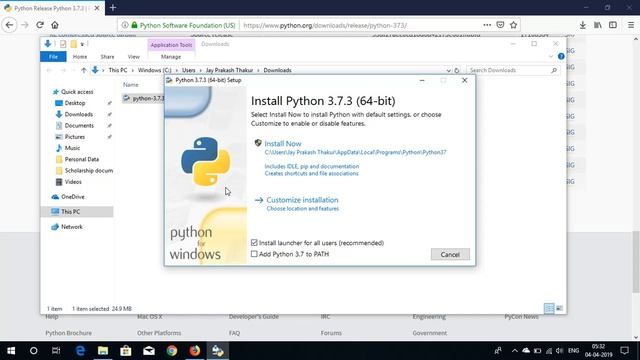Open Explorer help icon
The image size is (640, 360).
coord(561,56)
